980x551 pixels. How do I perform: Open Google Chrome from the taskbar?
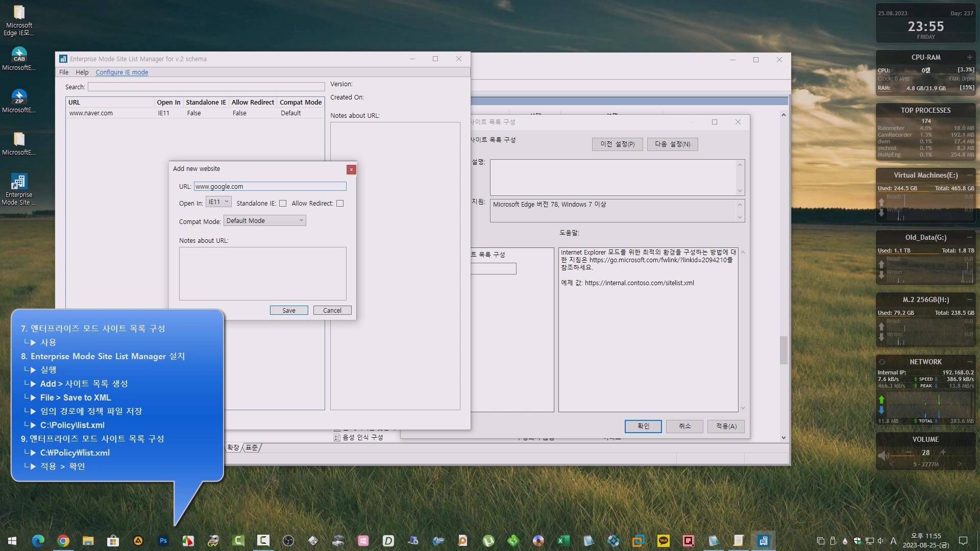point(63,540)
